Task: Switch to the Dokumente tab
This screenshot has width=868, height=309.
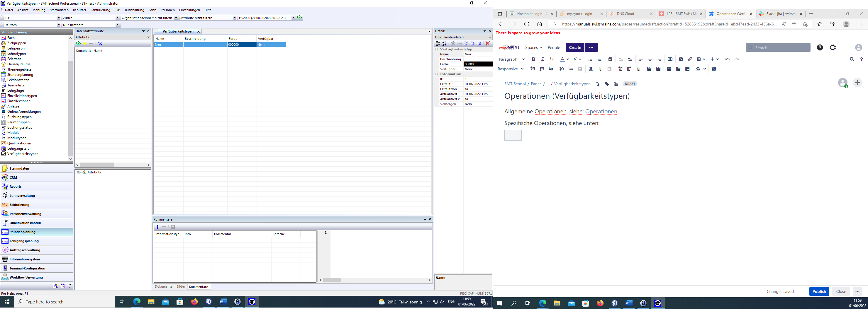Action: pyautogui.click(x=163, y=287)
